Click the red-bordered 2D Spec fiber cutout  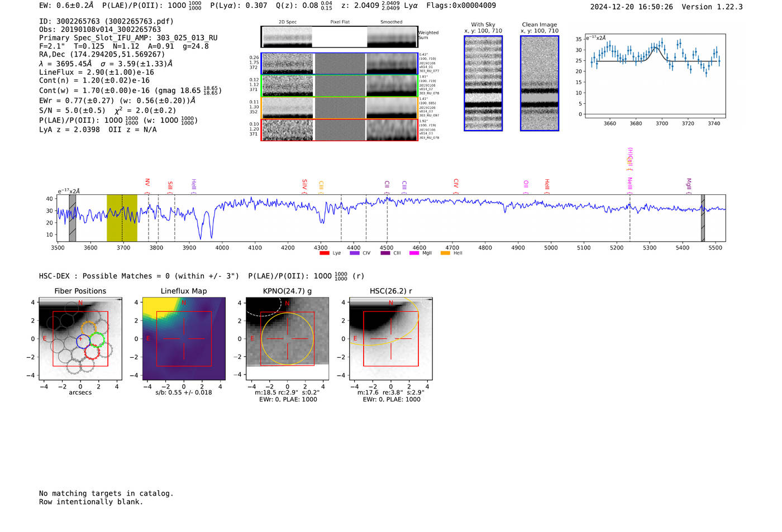(287, 130)
